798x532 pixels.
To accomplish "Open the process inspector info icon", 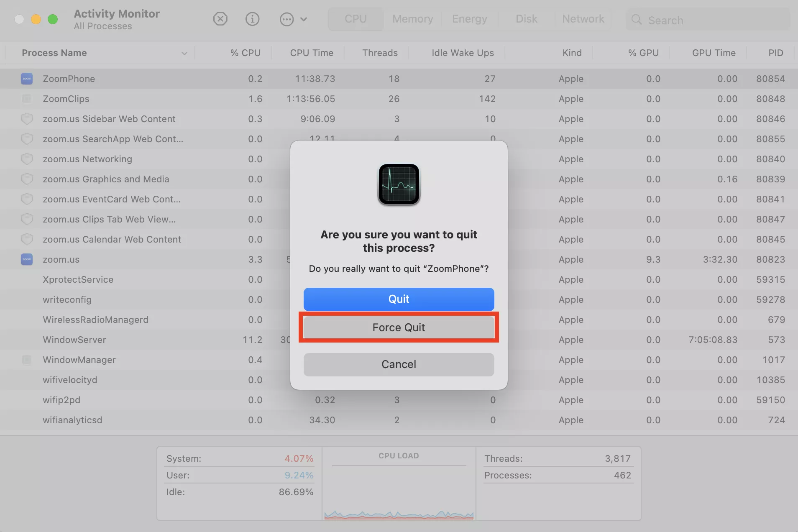I will (x=252, y=19).
